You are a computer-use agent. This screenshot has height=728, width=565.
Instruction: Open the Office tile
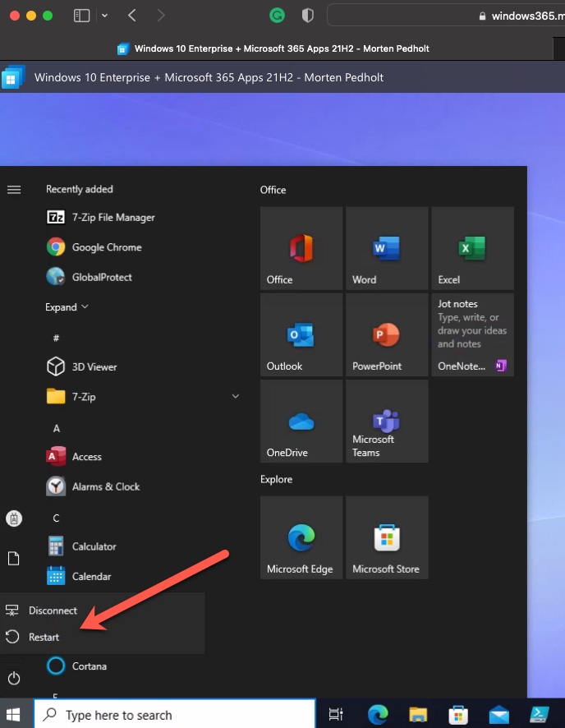tap(301, 248)
